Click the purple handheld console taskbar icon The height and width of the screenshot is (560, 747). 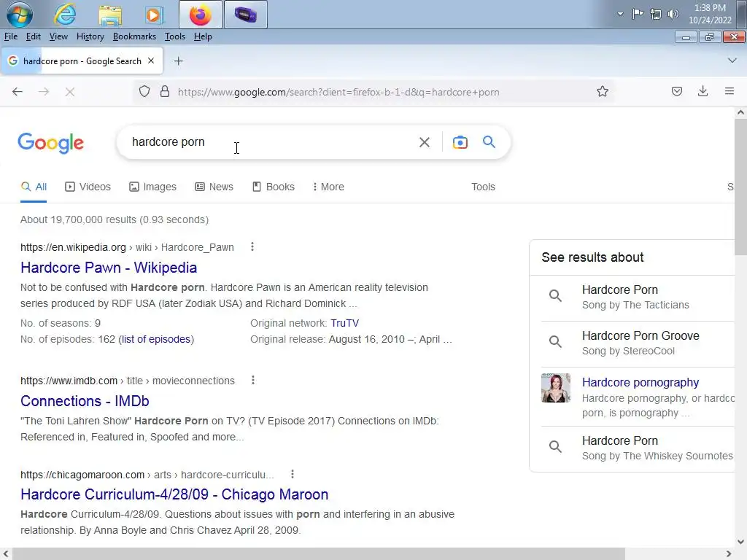(x=245, y=15)
